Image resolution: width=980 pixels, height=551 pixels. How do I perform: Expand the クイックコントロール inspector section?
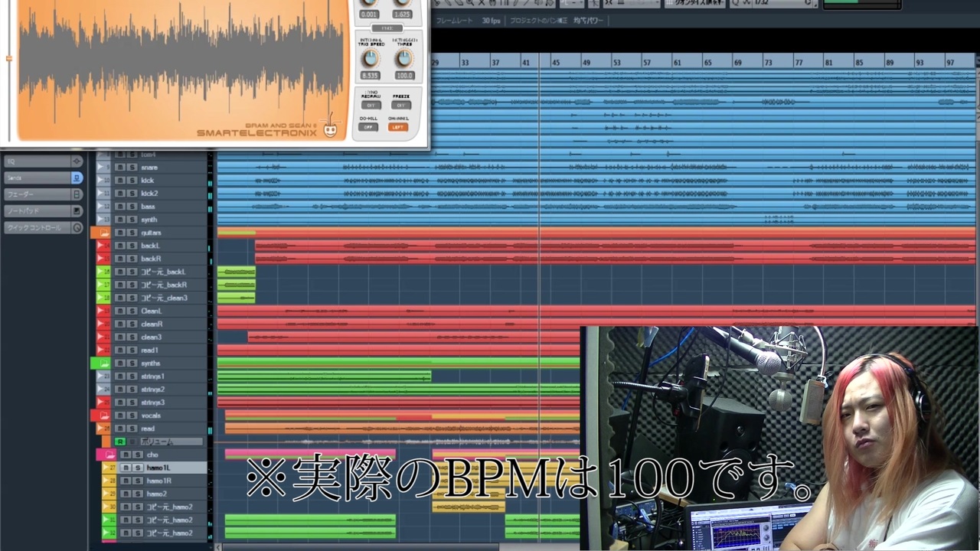42,227
